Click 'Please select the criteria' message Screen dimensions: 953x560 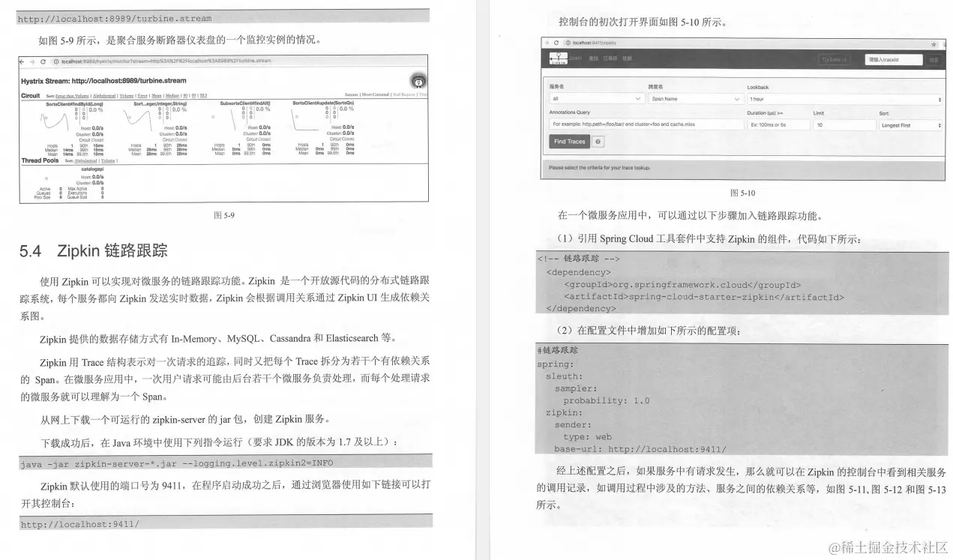600,168
